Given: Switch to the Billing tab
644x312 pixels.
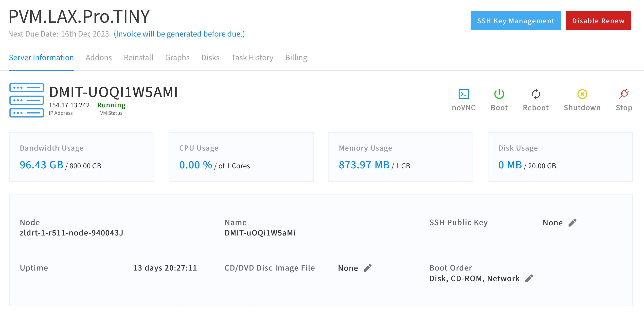Looking at the screenshot, I should click(x=296, y=58).
